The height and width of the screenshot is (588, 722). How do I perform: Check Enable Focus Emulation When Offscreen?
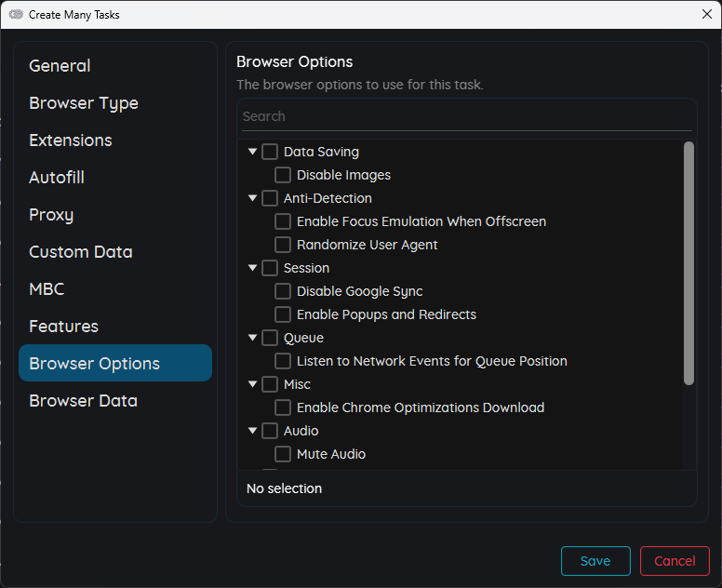283,221
